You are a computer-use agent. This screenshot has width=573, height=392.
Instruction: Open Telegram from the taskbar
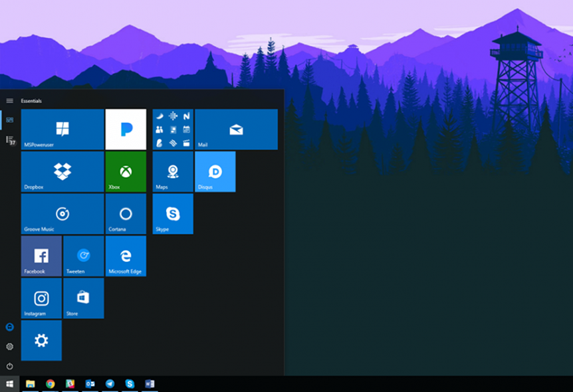(x=110, y=383)
